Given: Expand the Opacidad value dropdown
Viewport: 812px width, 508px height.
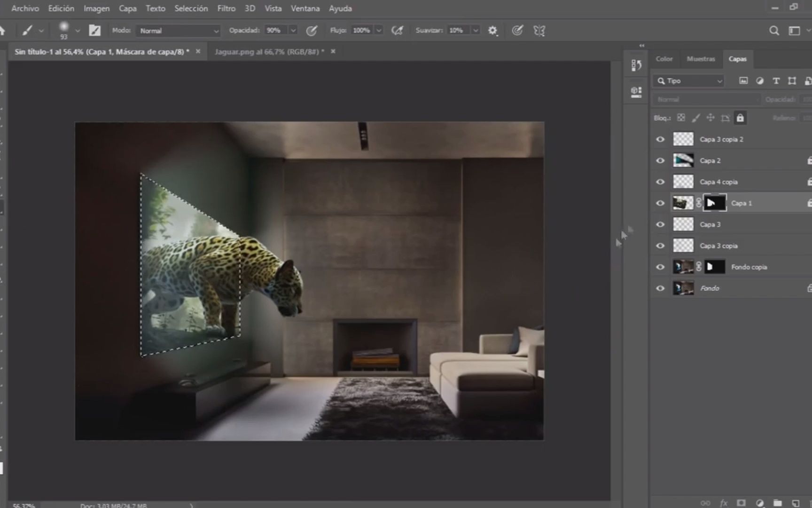Looking at the screenshot, I should (293, 31).
